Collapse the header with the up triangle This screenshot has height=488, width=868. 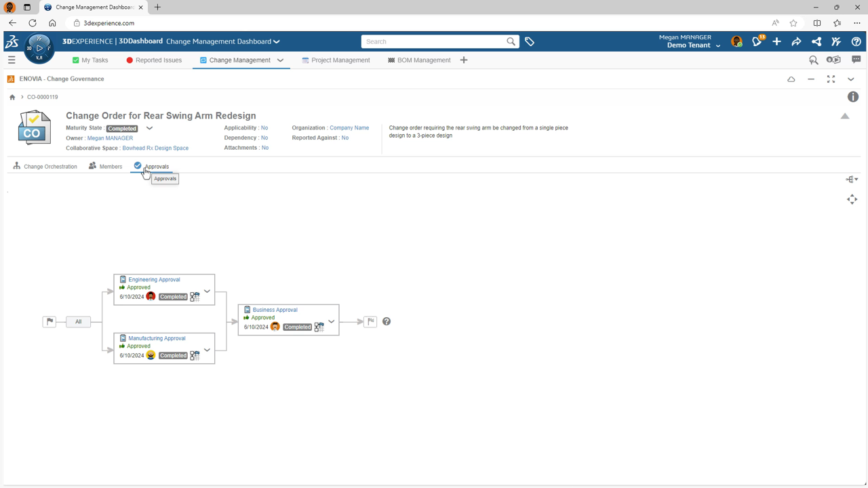[845, 117]
